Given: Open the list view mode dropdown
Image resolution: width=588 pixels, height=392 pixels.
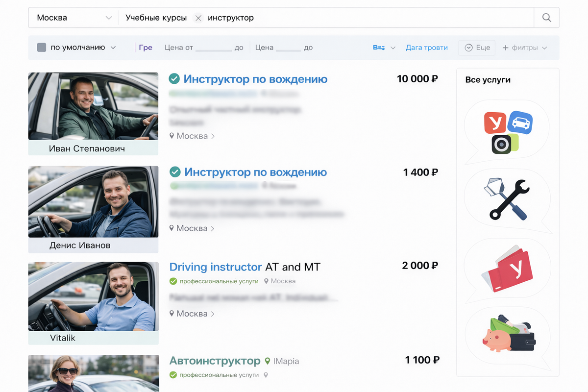Looking at the screenshot, I should point(384,48).
